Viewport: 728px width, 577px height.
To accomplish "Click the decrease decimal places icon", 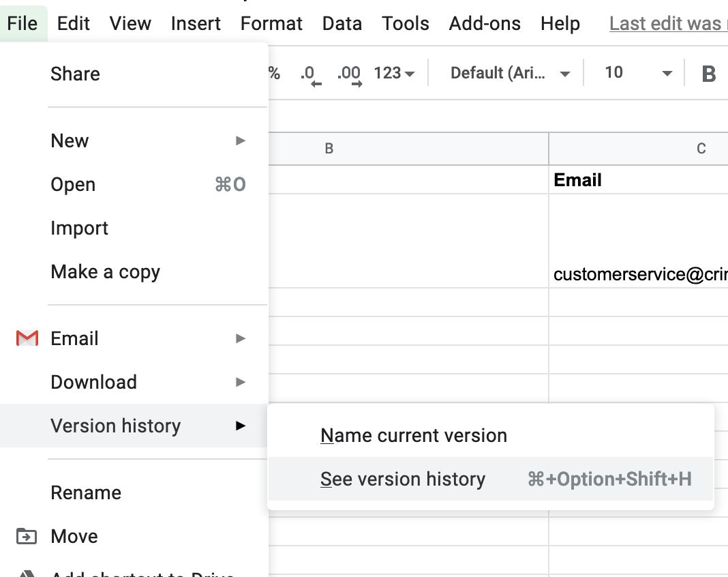I will pyautogui.click(x=309, y=74).
